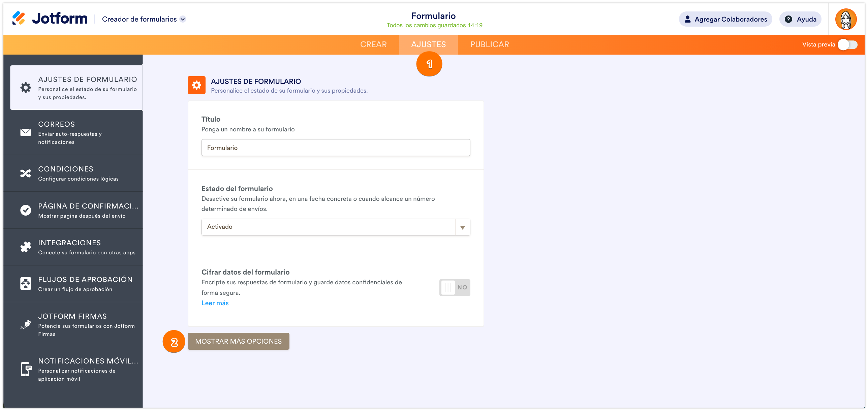
Task: Click the Página de Confirmación checkmark icon
Action: click(x=26, y=210)
